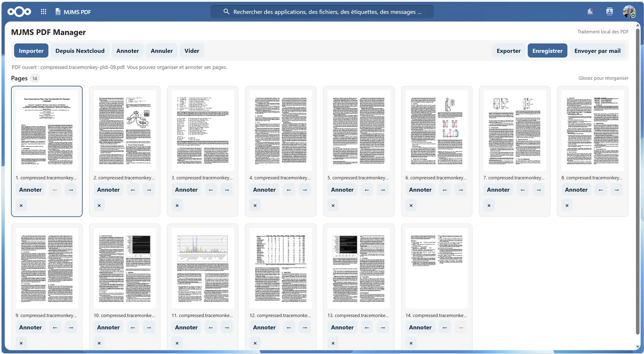Choose Depuis Nextcloud to load file
644x354 pixels.
pyautogui.click(x=80, y=51)
